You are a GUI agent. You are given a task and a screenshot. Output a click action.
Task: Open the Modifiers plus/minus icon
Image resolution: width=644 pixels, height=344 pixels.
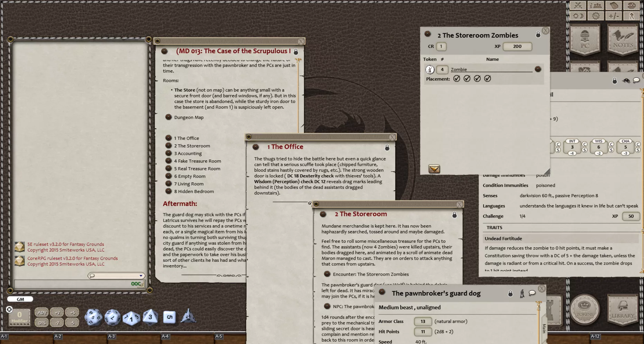click(614, 16)
